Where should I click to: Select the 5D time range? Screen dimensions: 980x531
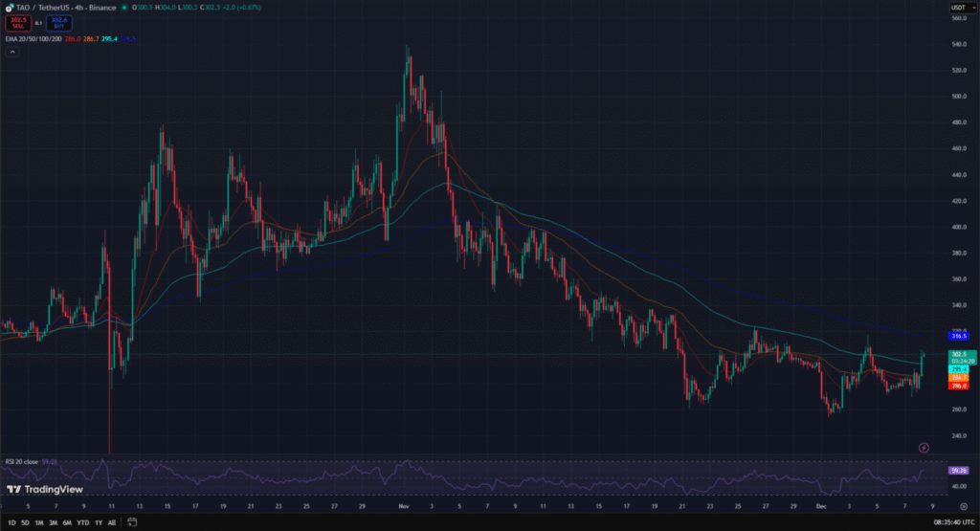[x=25, y=522]
